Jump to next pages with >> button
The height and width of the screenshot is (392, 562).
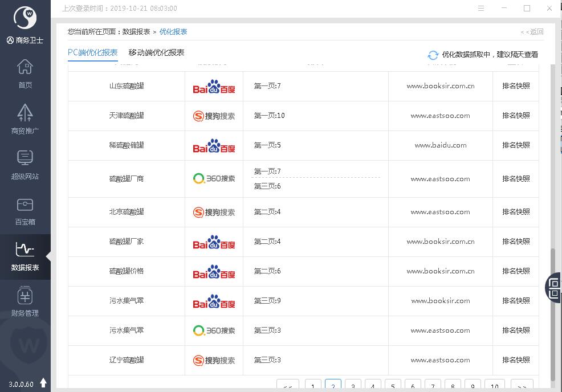(x=522, y=385)
